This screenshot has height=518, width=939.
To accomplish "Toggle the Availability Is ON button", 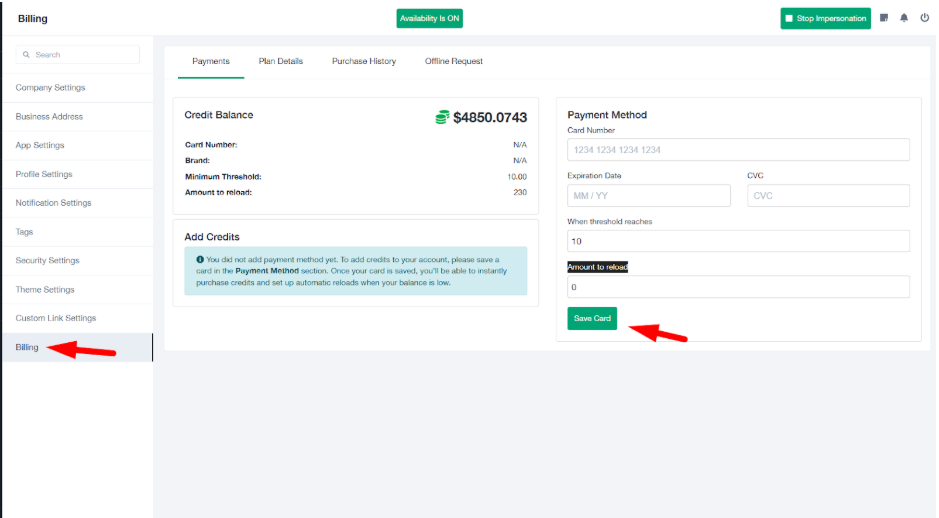I will click(429, 18).
